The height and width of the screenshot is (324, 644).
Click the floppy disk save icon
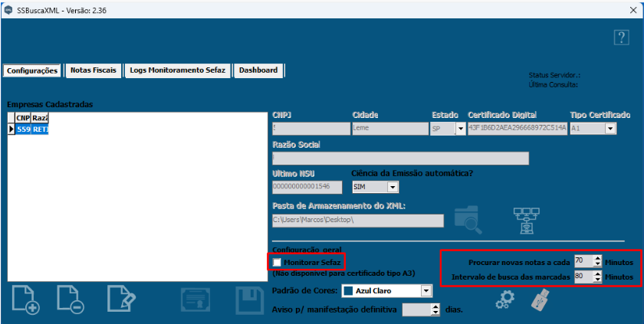click(249, 299)
